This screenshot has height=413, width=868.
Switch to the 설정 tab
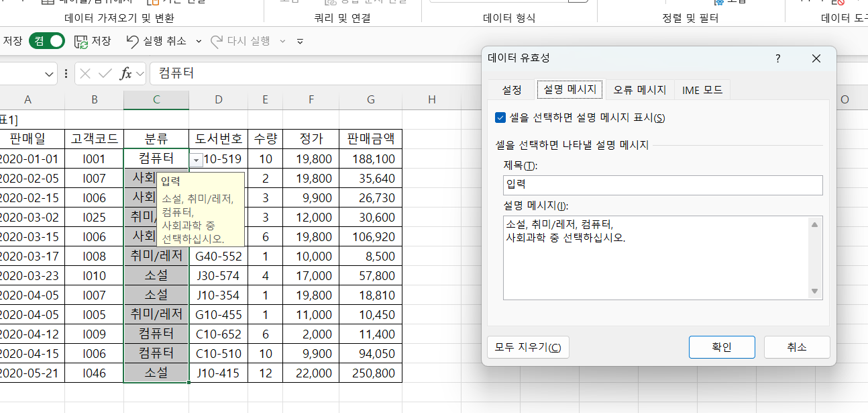click(x=511, y=90)
